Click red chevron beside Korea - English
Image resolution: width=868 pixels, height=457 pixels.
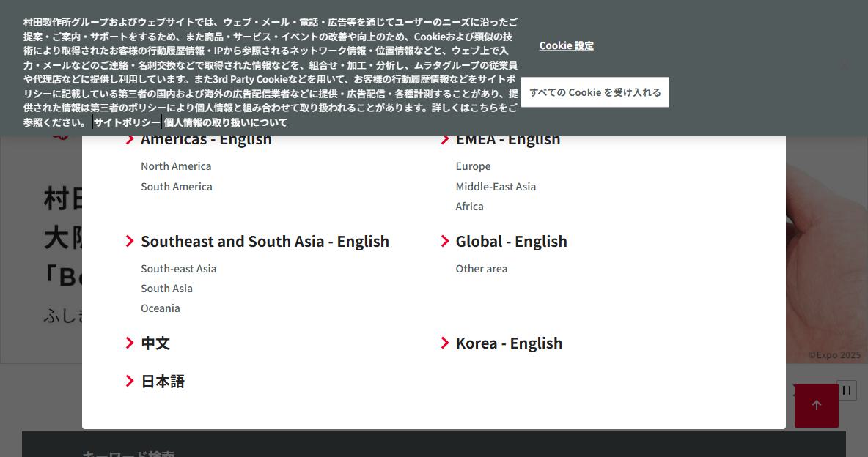[444, 343]
